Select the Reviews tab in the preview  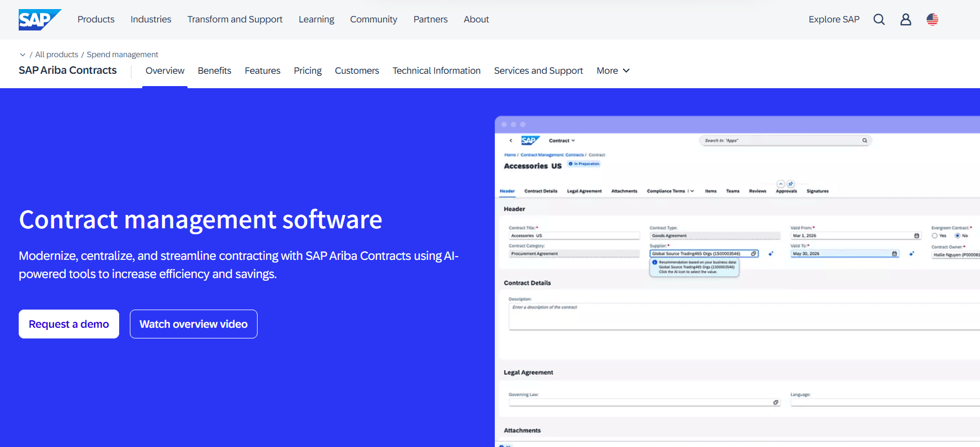point(758,191)
